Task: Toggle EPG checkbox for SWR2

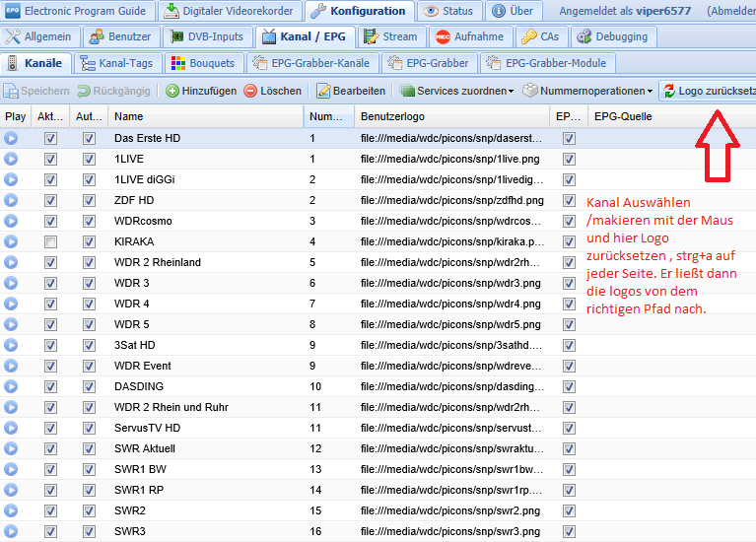Action: [x=569, y=510]
